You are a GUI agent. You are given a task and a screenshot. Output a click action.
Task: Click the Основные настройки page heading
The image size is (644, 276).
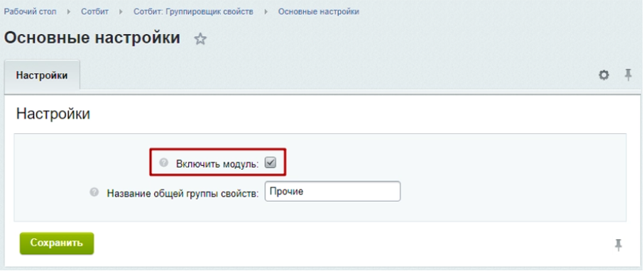click(x=92, y=38)
